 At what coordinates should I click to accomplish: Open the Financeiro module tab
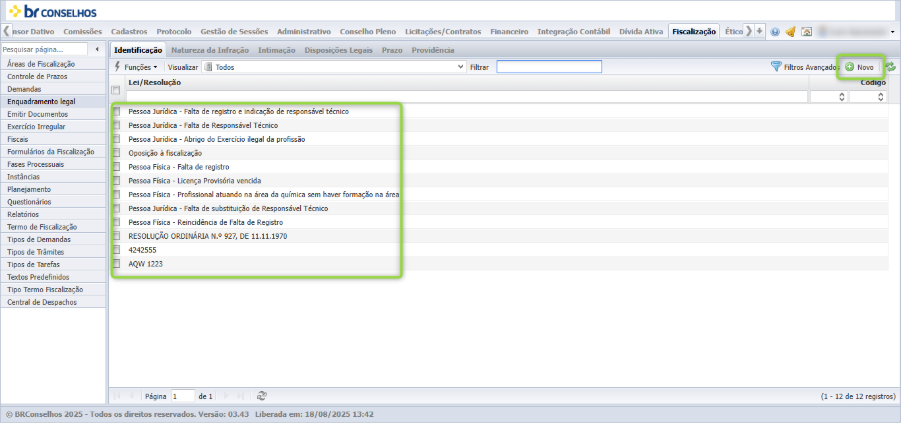coord(509,32)
